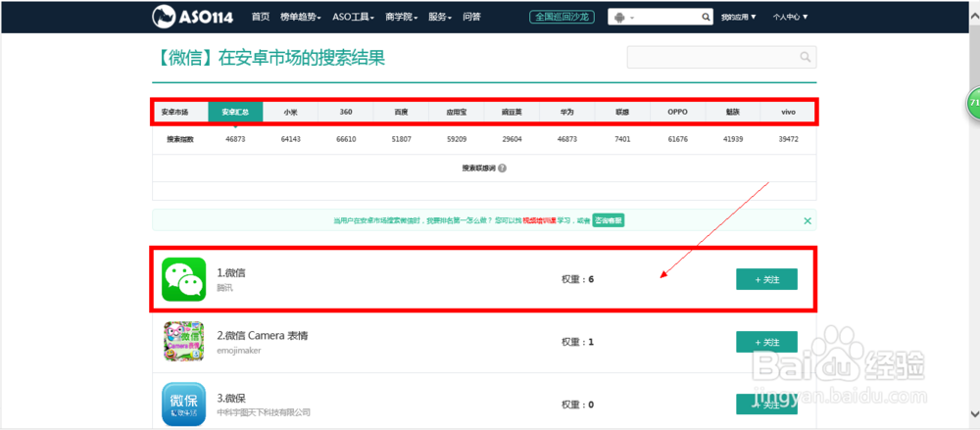
Task: Click the magnifier icon in the page search box
Action: 805,57
